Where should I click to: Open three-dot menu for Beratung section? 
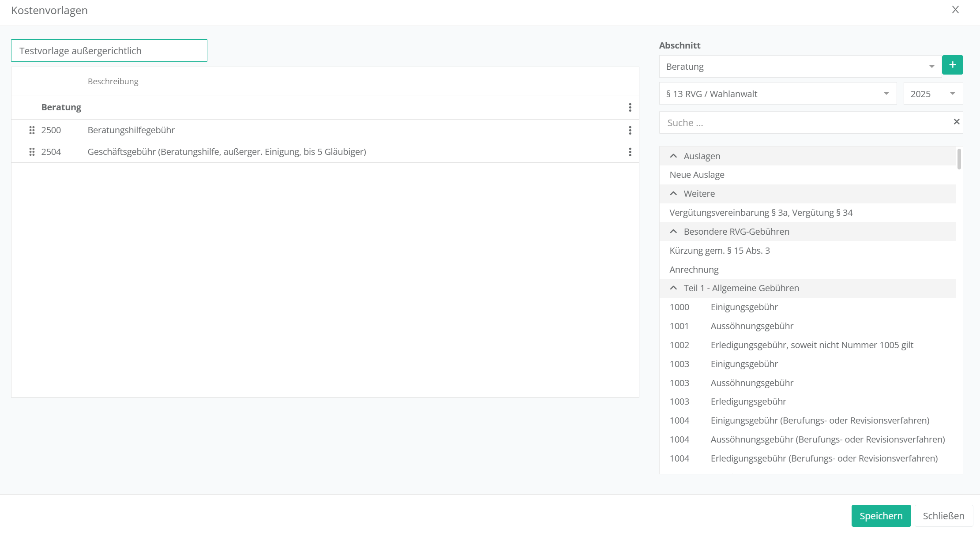[630, 107]
